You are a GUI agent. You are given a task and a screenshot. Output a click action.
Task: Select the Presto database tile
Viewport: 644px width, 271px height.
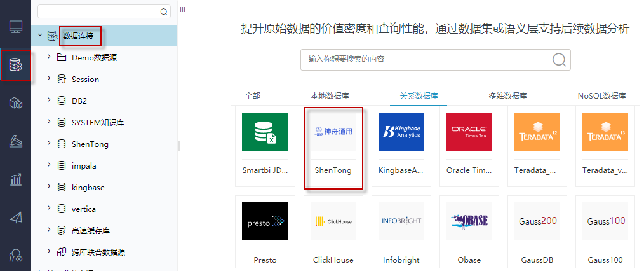tap(265, 233)
